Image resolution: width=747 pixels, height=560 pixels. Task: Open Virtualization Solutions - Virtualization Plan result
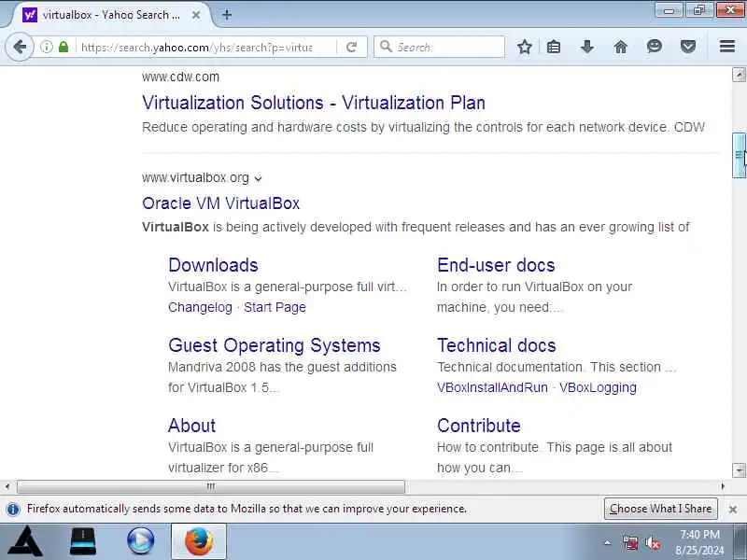[x=314, y=103]
